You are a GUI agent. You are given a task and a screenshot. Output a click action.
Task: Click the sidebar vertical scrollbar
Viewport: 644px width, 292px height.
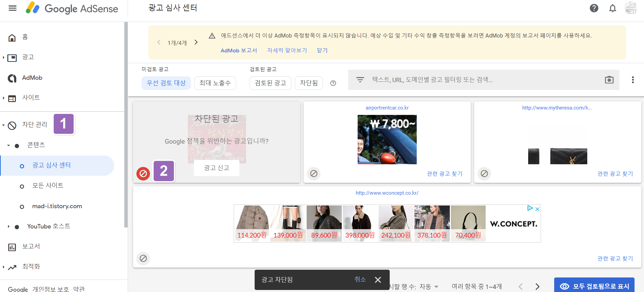[x=126, y=125]
